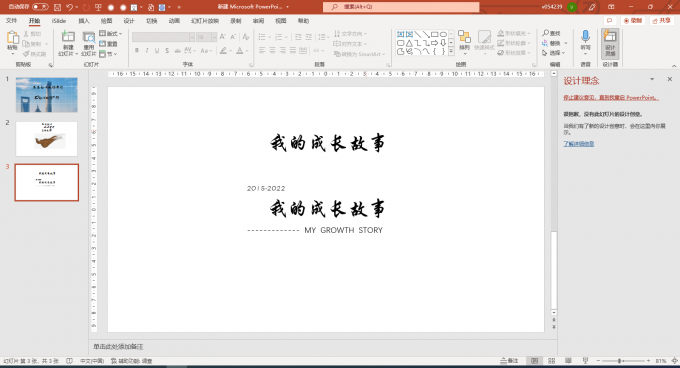
Task: Click the Align Left paragraph icon
Action: (262, 51)
